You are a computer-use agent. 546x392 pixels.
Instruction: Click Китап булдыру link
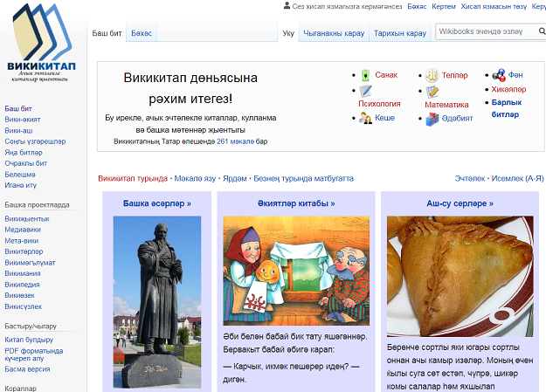coord(29,340)
